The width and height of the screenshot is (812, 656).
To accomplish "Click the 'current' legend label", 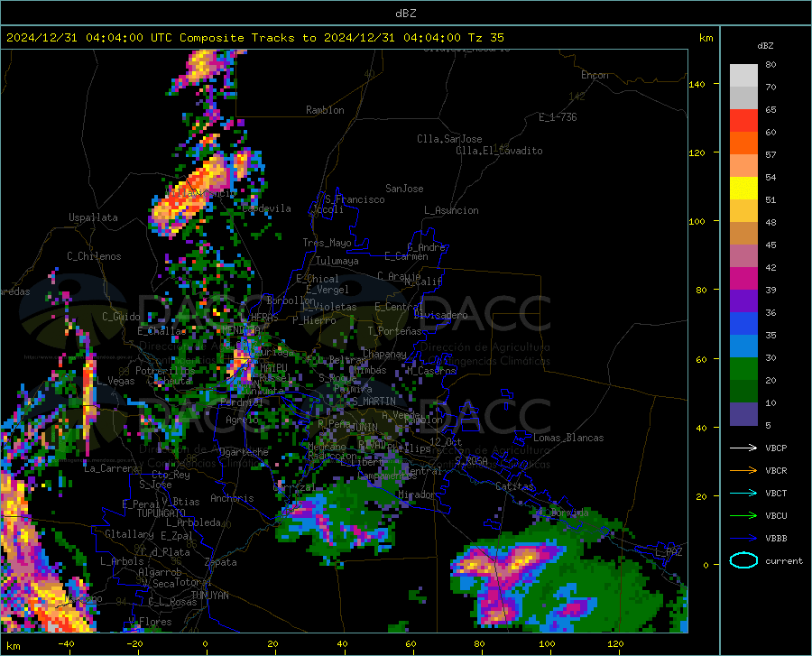I will click(x=783, y=561).
